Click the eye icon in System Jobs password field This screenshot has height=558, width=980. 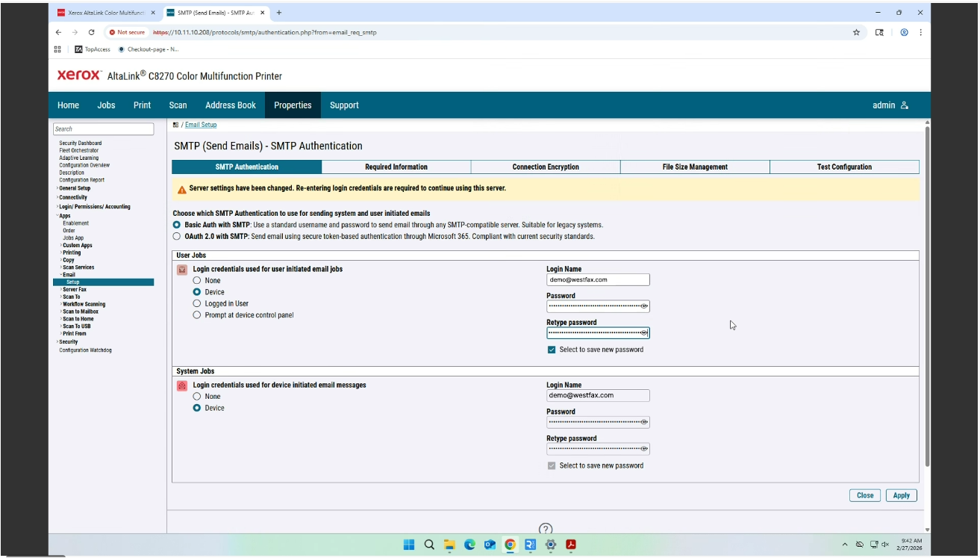643,422
